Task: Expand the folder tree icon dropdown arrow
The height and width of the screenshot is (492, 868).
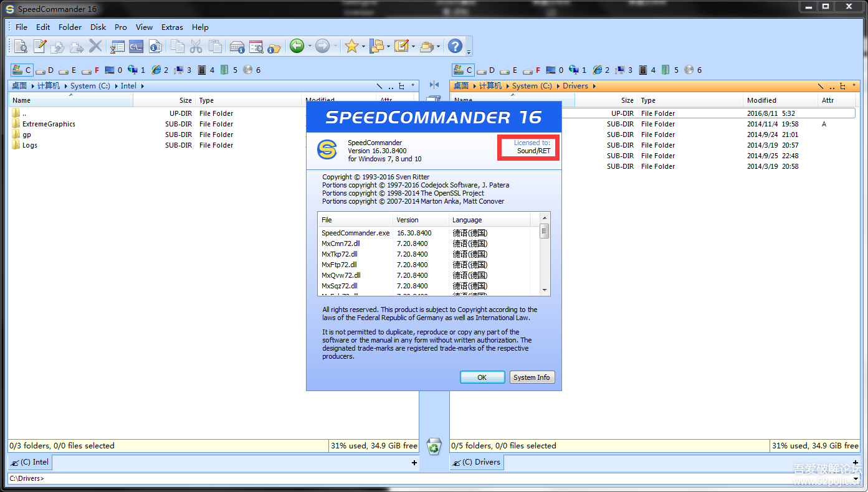Action: [x=388, y=46]
